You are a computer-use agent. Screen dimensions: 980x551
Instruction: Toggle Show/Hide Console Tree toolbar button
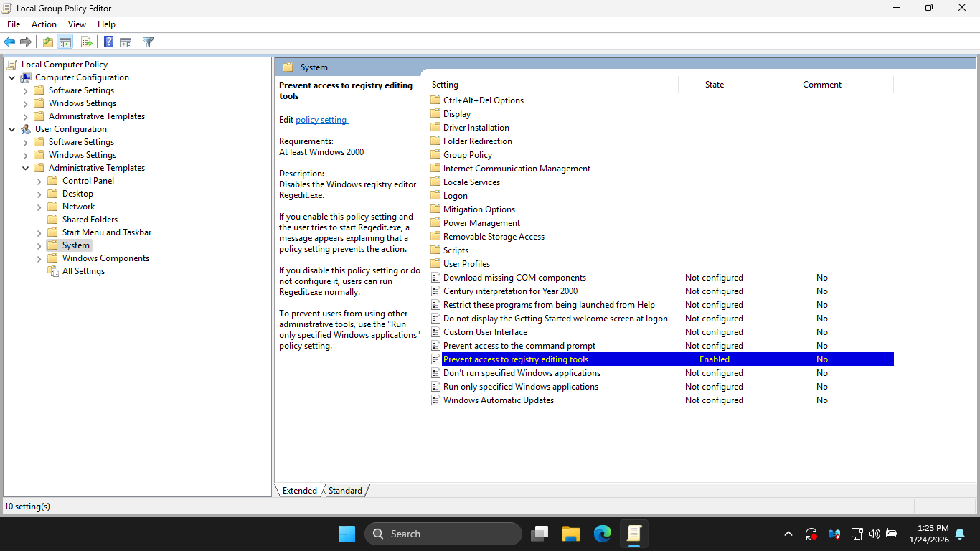tap(65, 42)
